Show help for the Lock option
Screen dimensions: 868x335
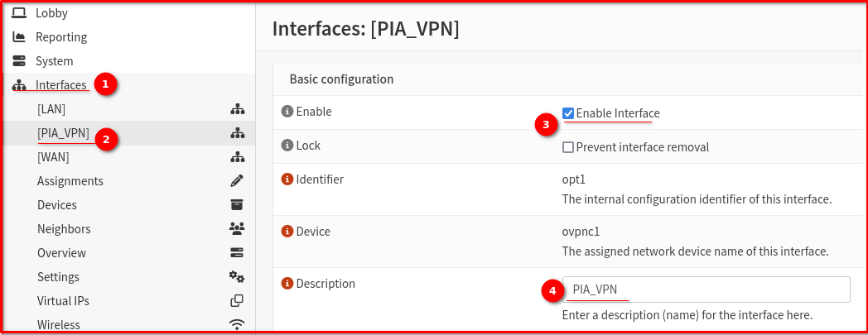point(287,146)
